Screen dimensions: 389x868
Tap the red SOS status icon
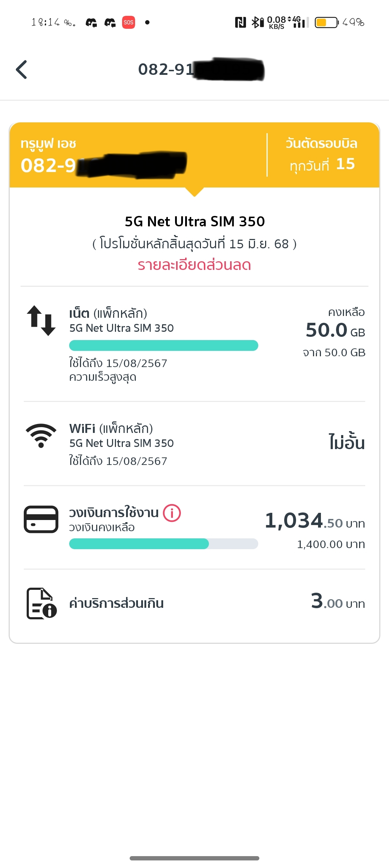point(129,22)
